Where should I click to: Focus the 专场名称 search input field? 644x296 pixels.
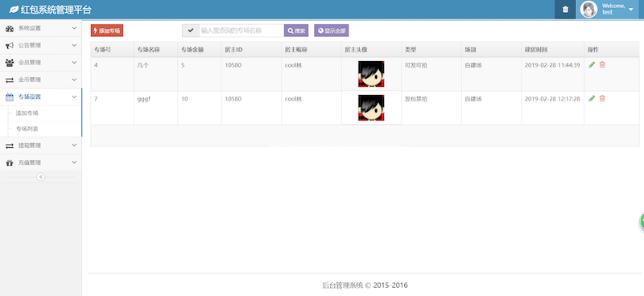click(x=242, y=31)
